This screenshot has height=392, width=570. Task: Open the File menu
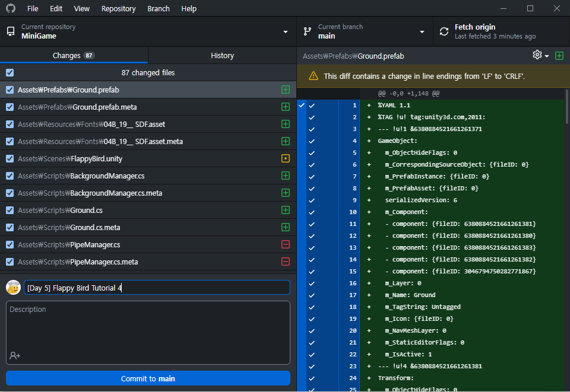tap(33, 8)
